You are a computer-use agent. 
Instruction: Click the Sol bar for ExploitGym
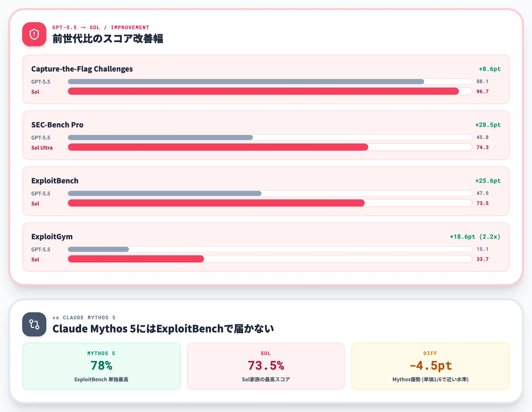(x=270, y=259)
